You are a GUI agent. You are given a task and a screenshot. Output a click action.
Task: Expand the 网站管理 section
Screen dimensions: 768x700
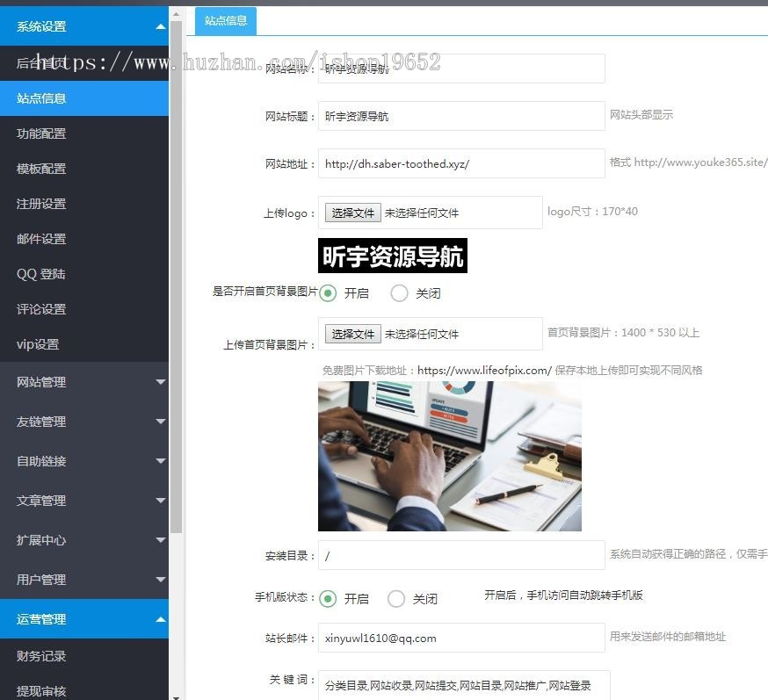[84, 382]
